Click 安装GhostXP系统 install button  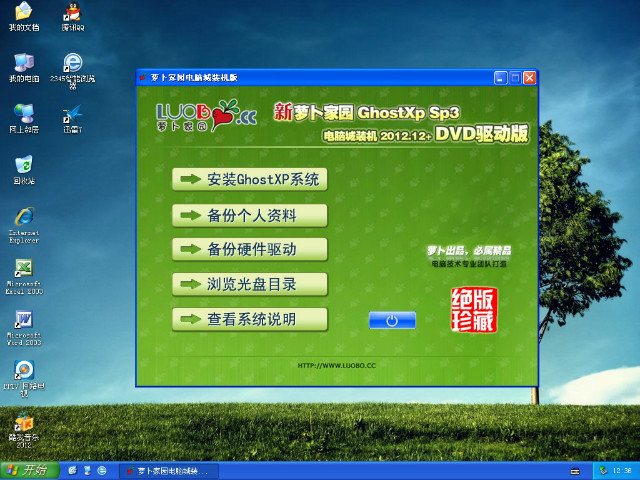point(250,180)
